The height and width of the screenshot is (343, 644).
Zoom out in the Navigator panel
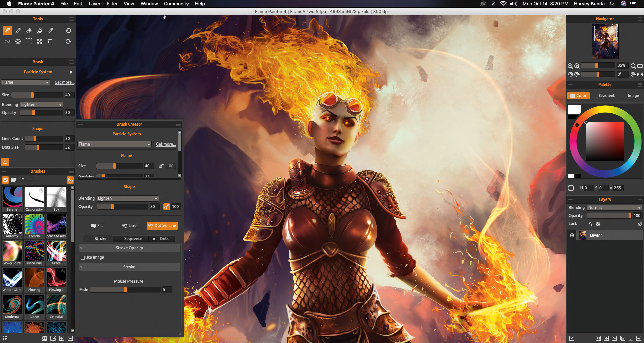(570, 66)
